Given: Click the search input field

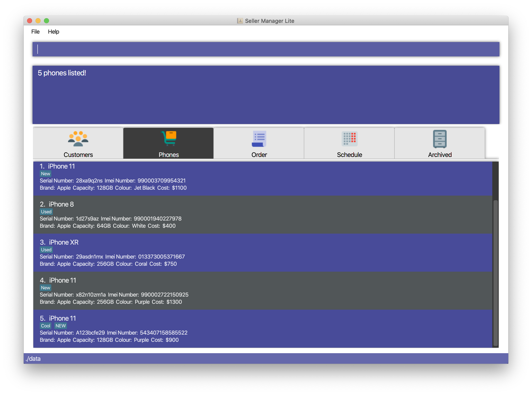Looking at the screenshot, I should point(266,49).
